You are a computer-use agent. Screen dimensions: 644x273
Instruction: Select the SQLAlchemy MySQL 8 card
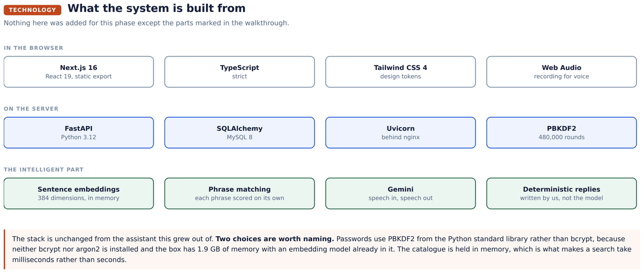(240, 133)
